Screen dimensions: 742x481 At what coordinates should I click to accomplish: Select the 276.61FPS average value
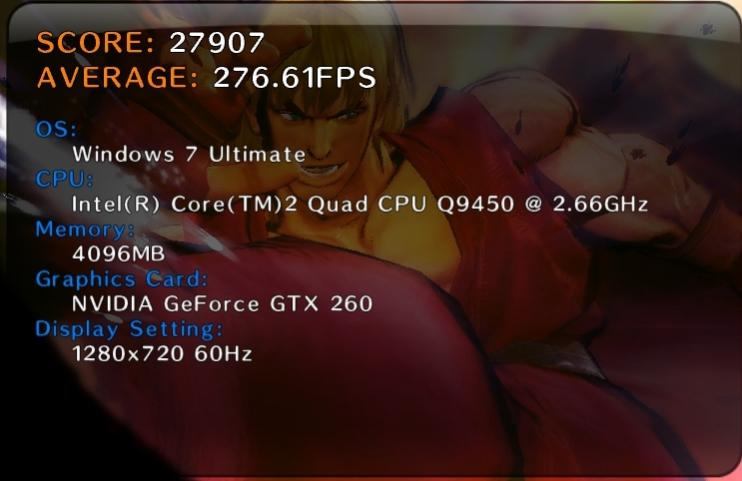[294, 77]
